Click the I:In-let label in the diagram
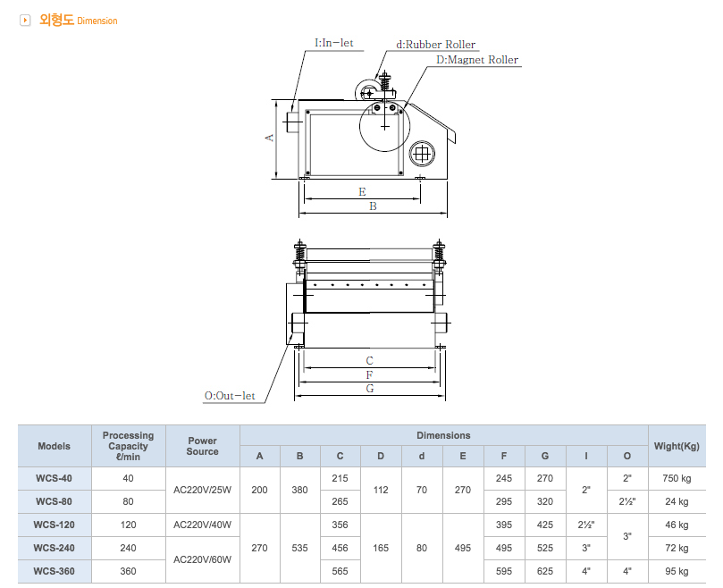This screenshot has height=588, width=723. coord(334,42)
